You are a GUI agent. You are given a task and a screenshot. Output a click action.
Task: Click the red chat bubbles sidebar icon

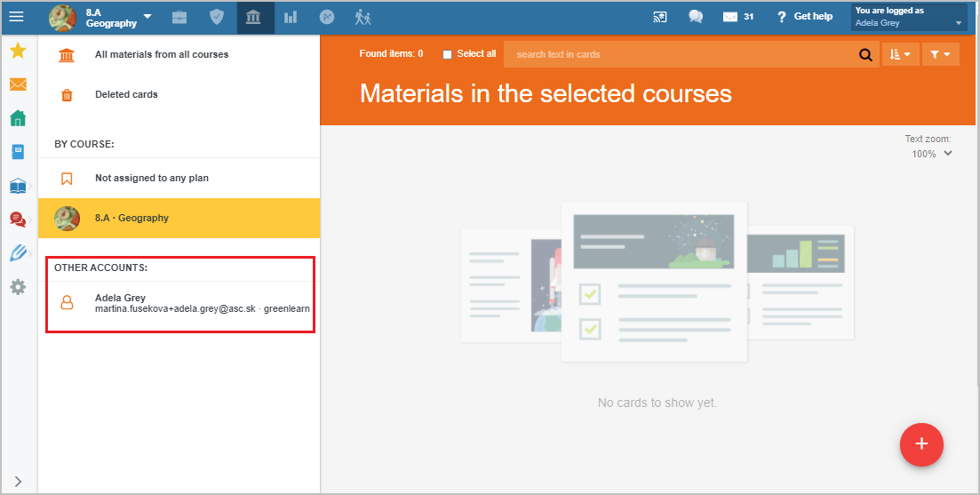pyautogui.click(x=18, y=220)
